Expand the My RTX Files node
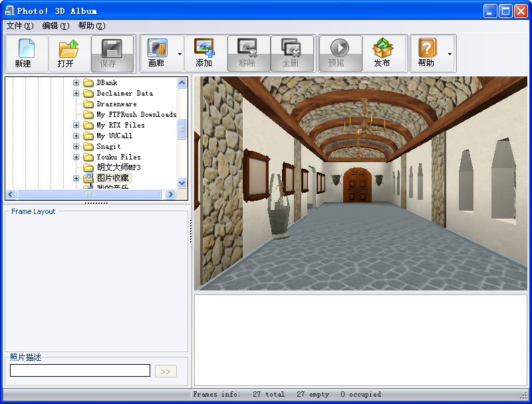This screenshot has width=532, height=404. pyautogui.click(x=76, y=126)
